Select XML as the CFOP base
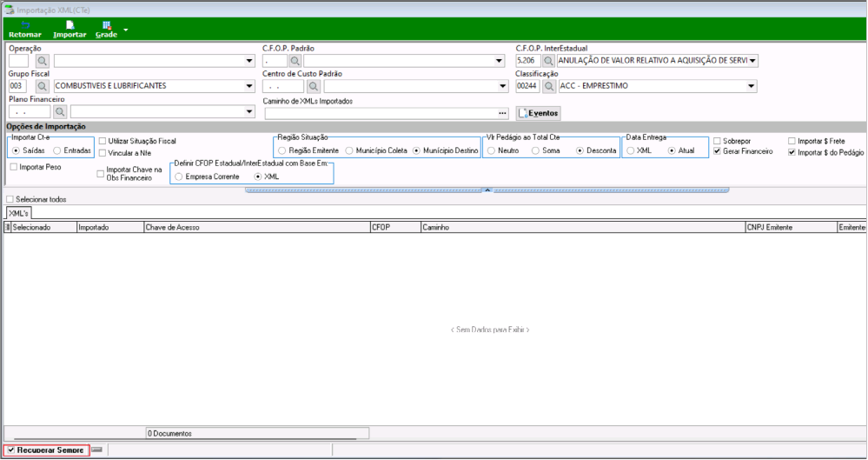Screen dimensions: 868x460 click(x=257, y=177)
